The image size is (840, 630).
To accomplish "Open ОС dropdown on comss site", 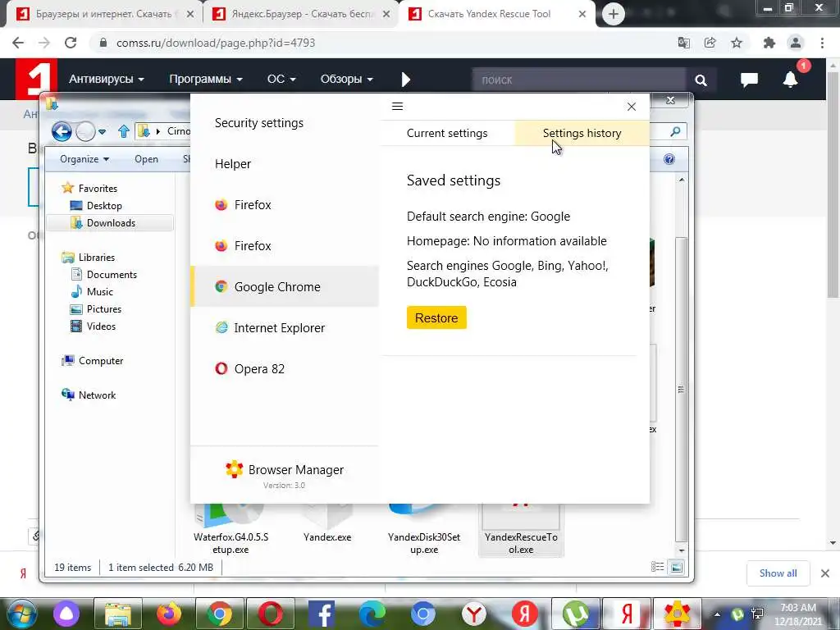I will (x=281, y=80).
